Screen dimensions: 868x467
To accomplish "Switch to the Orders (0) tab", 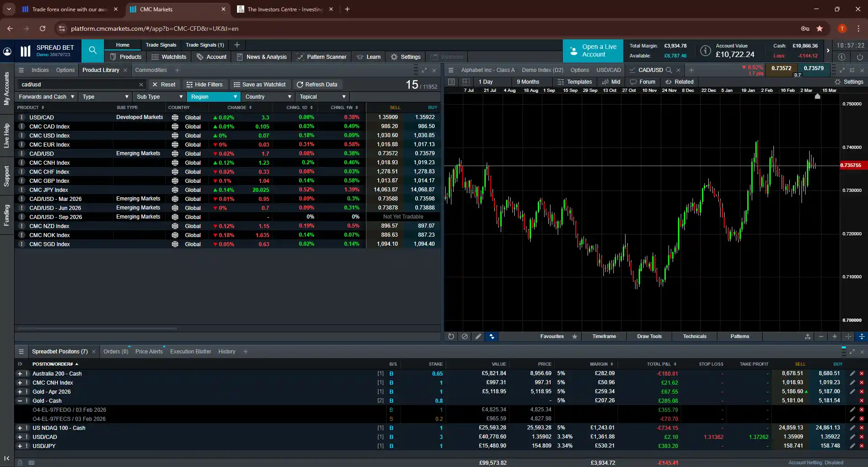I will pos(115,352).
